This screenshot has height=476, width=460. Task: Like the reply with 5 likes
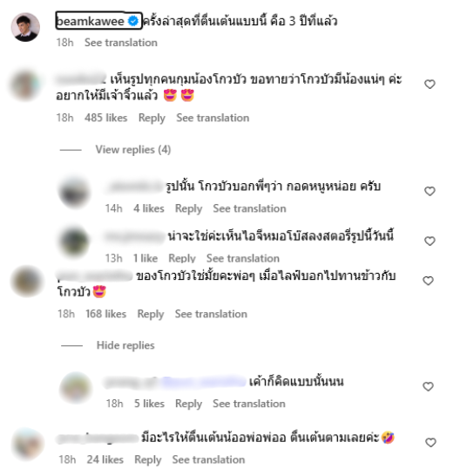tap(428, 386)
